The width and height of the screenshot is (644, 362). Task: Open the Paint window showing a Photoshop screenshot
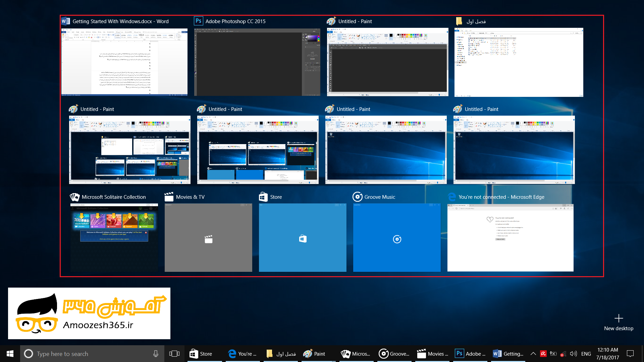point(388,62)
